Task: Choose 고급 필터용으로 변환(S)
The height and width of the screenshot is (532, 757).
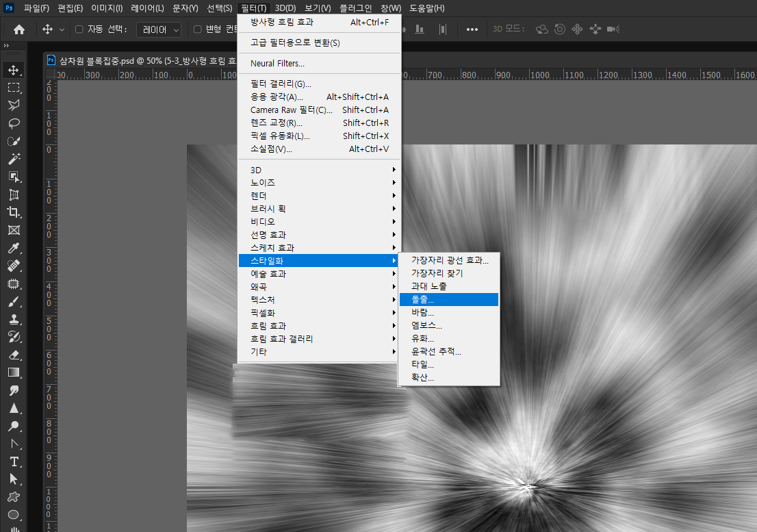Action: 319,43
